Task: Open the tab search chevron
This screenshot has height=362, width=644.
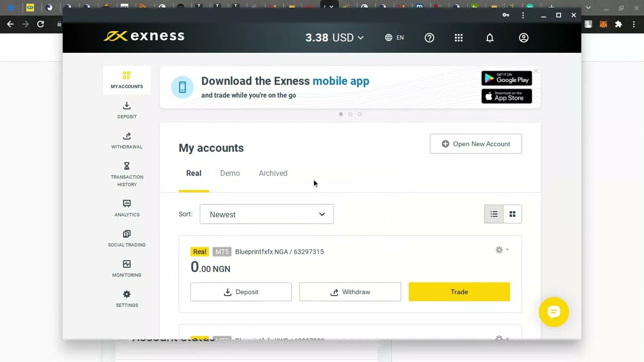Action: [x=588, y=8]
